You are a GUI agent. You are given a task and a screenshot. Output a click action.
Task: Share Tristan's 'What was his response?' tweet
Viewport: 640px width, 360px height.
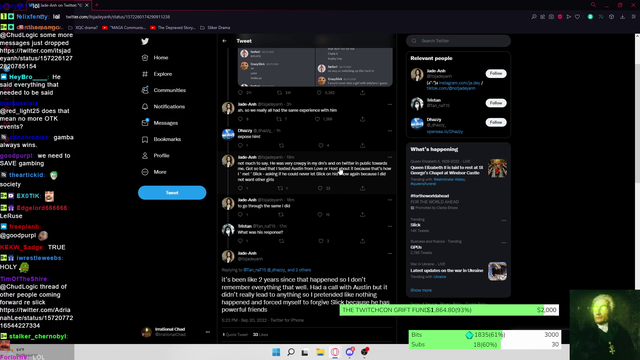pyautogui.click(x=362, y=241)
